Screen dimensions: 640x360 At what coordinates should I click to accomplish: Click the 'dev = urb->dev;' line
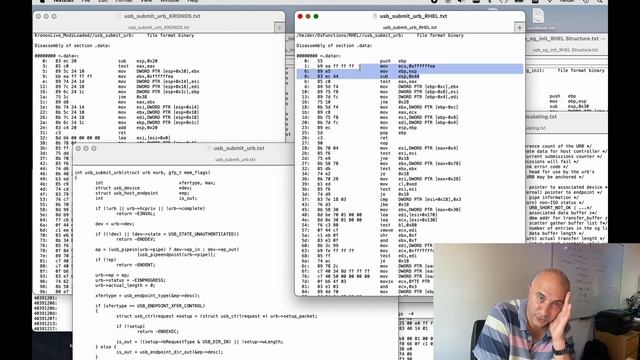[x=115, y=224]
